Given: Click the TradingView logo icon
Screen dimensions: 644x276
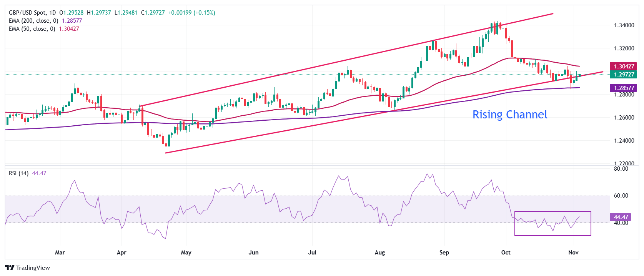Looking at the screenshot, I should [x=10, y=268].
